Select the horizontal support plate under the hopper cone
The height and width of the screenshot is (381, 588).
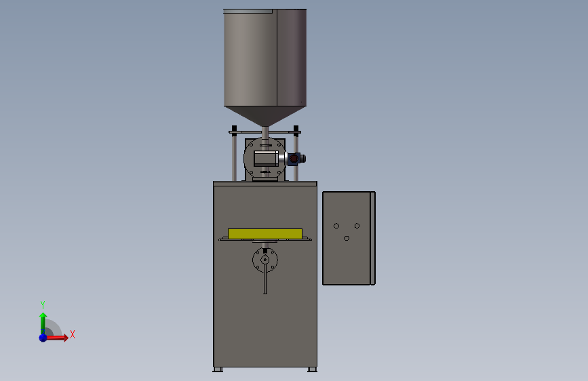coord(265,132)
